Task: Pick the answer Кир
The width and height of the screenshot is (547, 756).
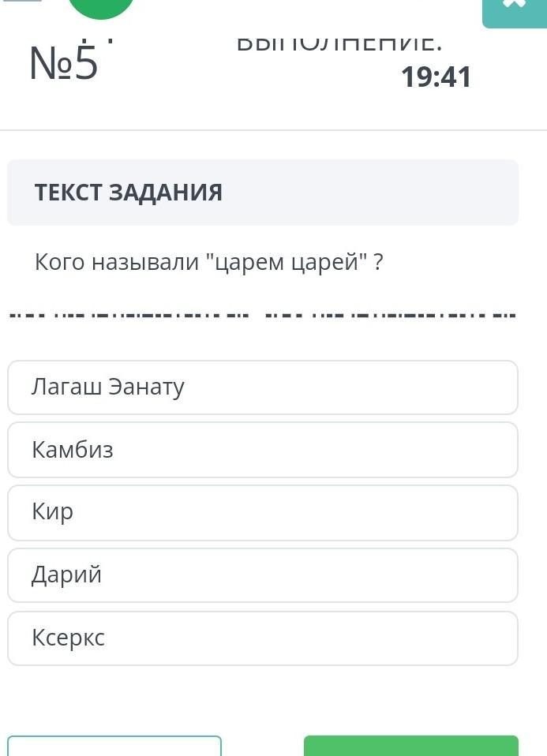Action: point(263,512)
